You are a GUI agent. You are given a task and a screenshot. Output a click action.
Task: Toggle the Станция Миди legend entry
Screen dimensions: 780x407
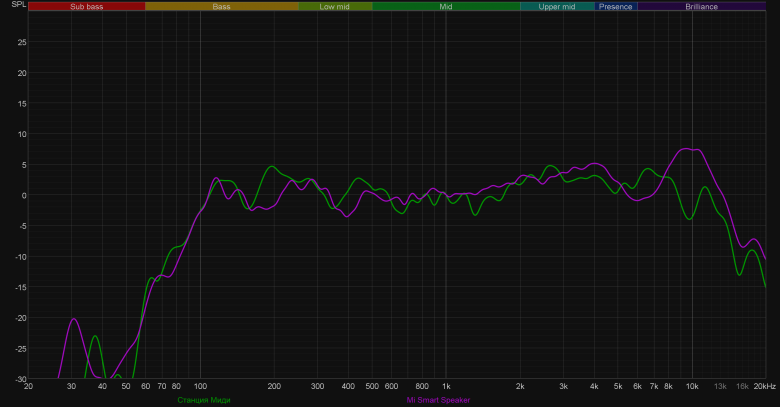click(x=204, y=400)
